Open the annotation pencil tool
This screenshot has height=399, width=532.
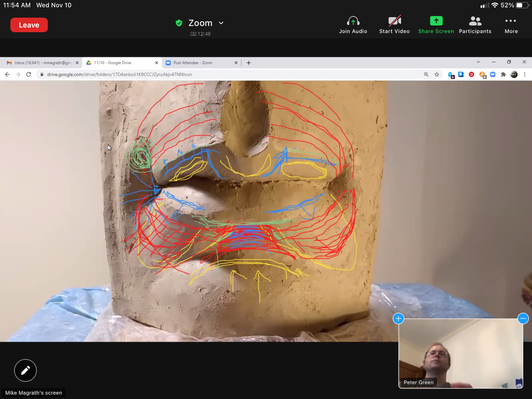click(25, 370)
